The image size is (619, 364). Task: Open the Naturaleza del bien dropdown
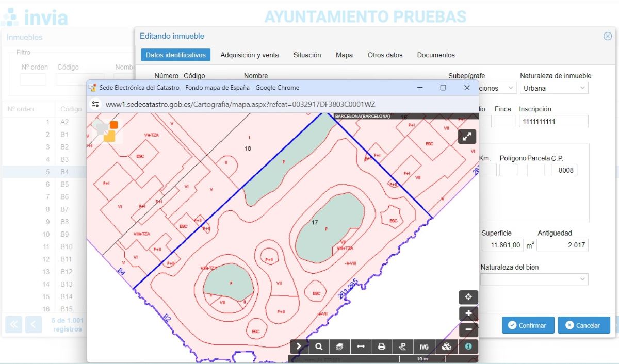534,279
